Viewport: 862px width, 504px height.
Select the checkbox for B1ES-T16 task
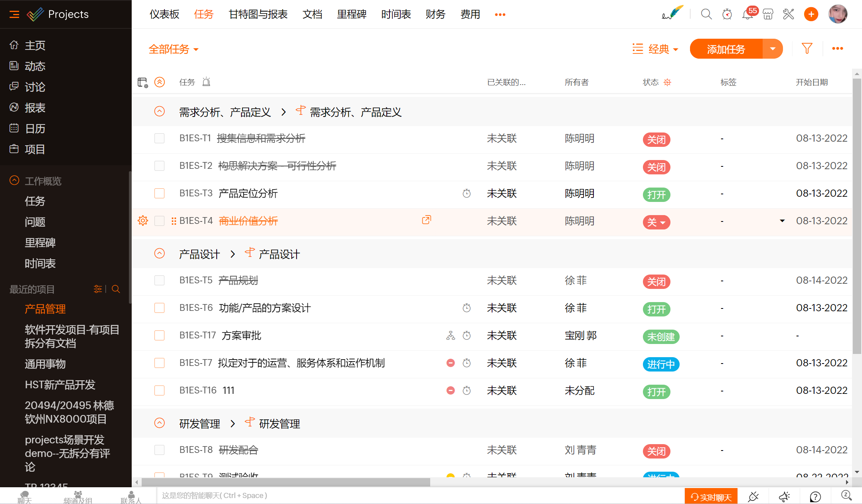coord(159,391)
